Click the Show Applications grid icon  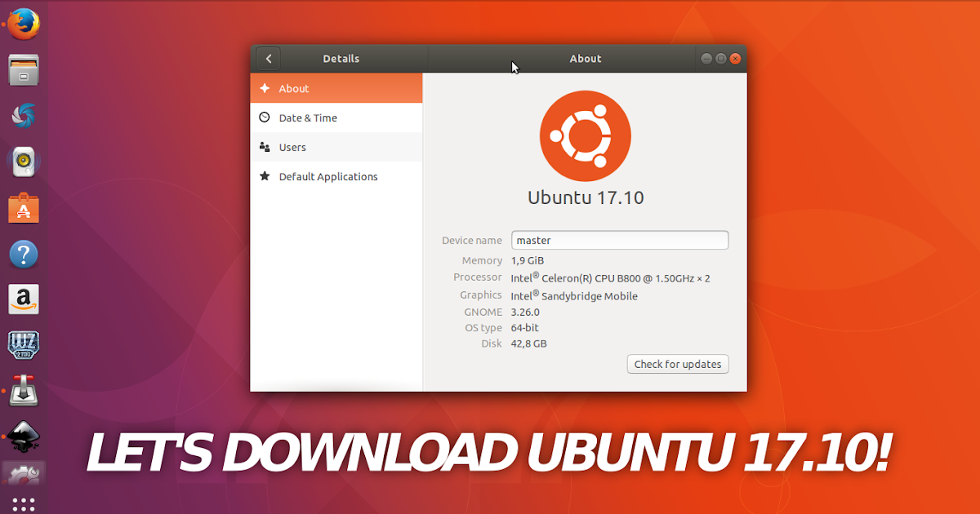point(24,503)
